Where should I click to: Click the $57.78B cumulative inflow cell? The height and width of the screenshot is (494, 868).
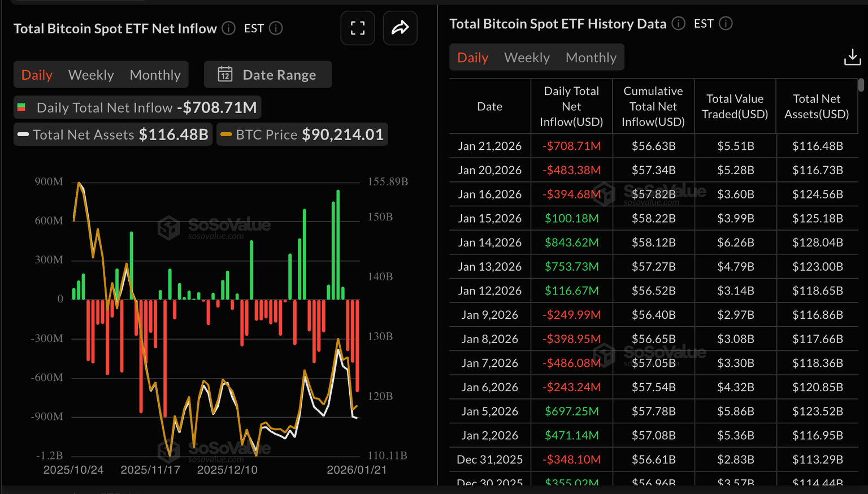653,411
